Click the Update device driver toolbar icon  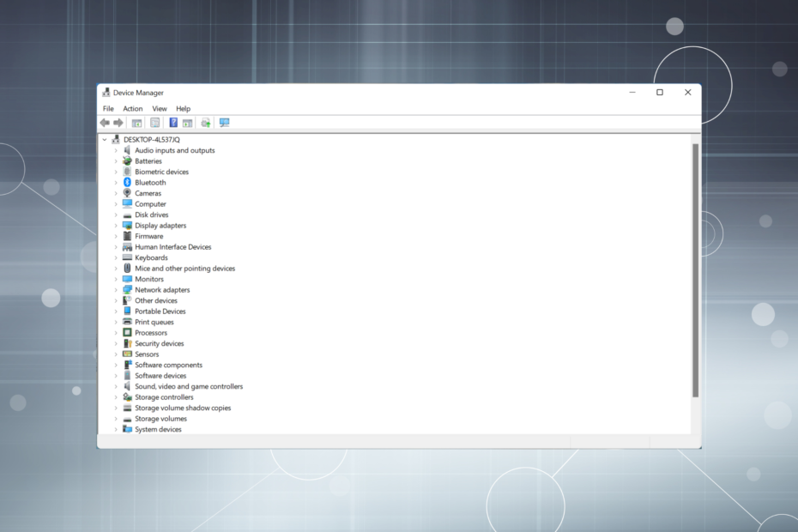tap(206, 123)
